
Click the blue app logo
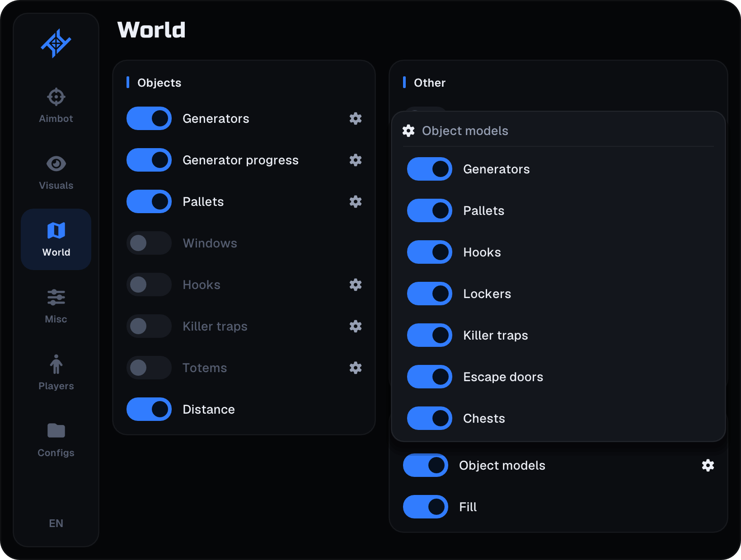pyautogui.click(x=56, y=43)
